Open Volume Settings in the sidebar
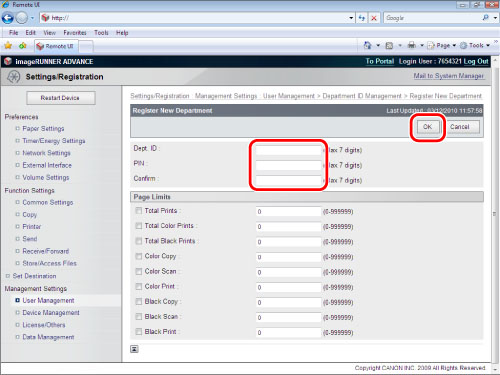 coord(46,178)
